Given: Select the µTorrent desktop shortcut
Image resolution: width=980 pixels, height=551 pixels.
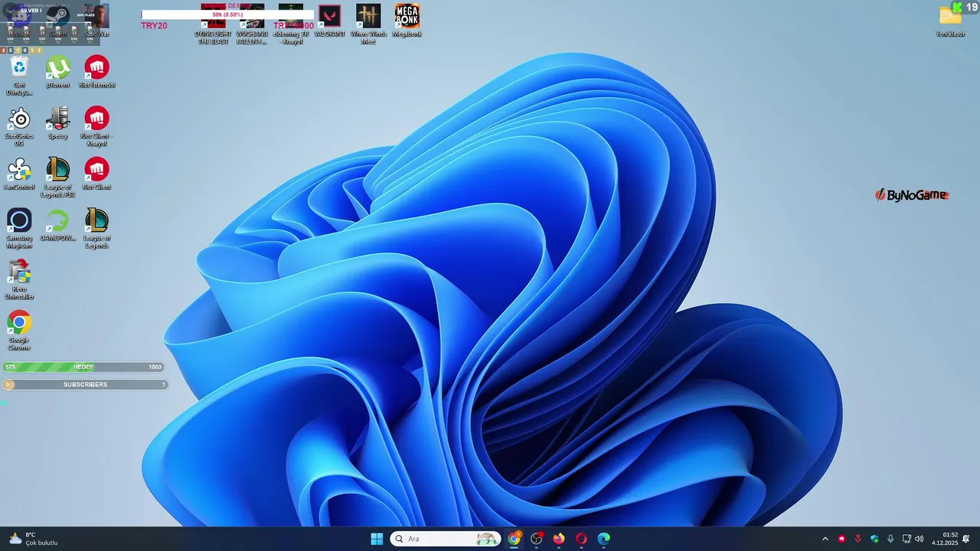Looking at the screenshot, I should tap(57, 72).
